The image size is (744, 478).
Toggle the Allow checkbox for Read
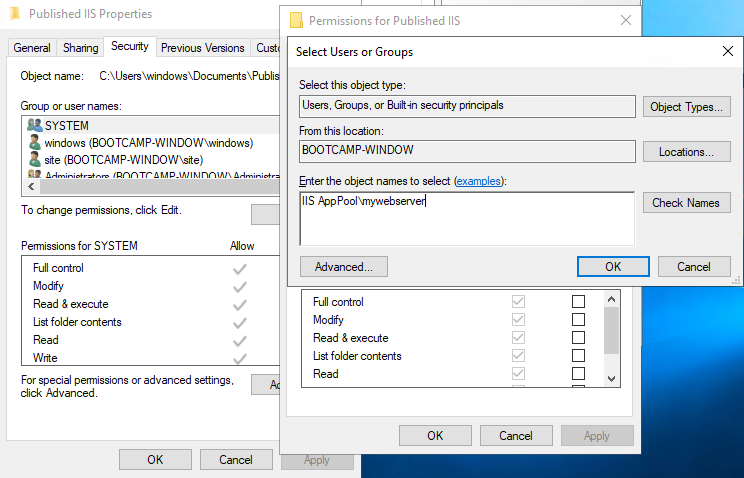tap(518, 374)
